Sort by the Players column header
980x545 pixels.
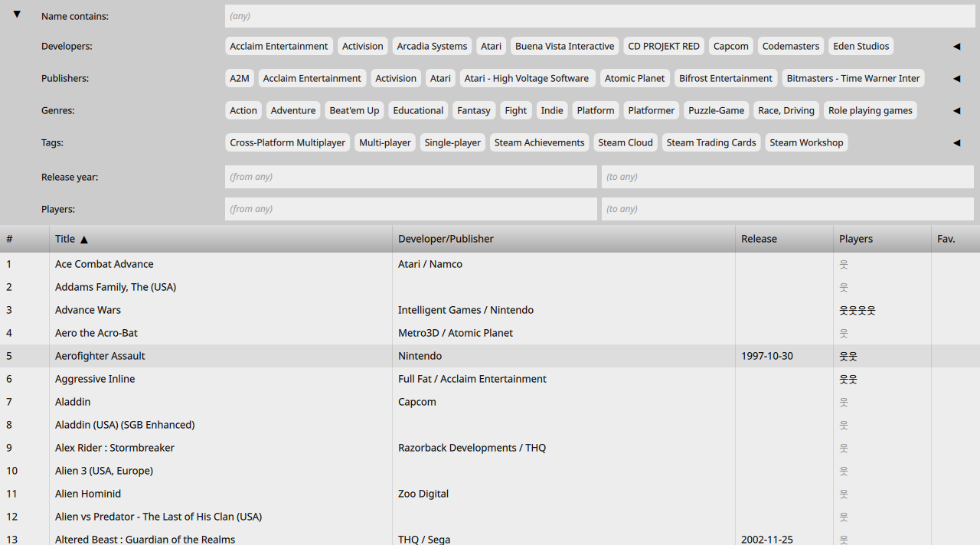(x=882, y=239)
